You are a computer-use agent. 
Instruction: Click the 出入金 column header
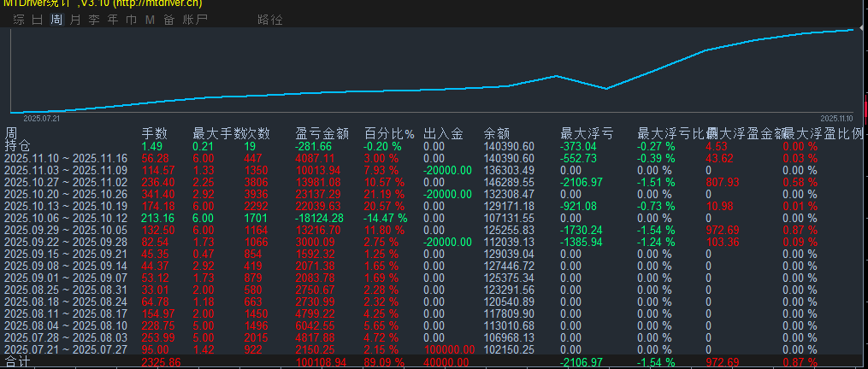(444, 133)
